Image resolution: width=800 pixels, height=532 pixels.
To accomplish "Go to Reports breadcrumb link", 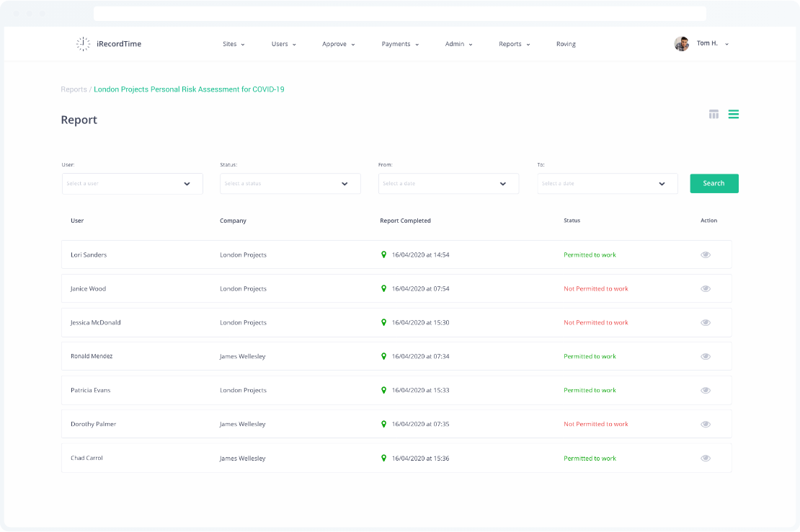I will (74, 89).
